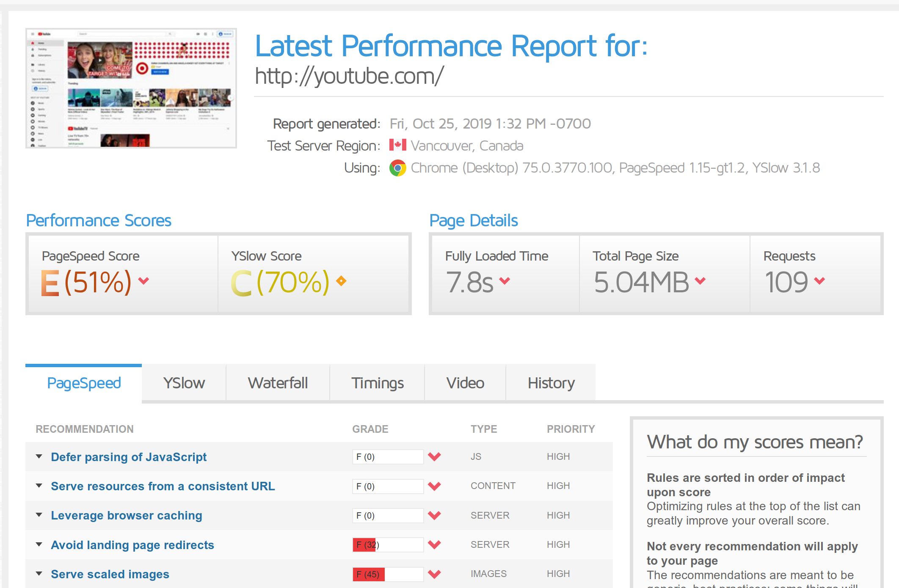Click the E (51%) PageSpeed score value

click(x=86, y=282)
